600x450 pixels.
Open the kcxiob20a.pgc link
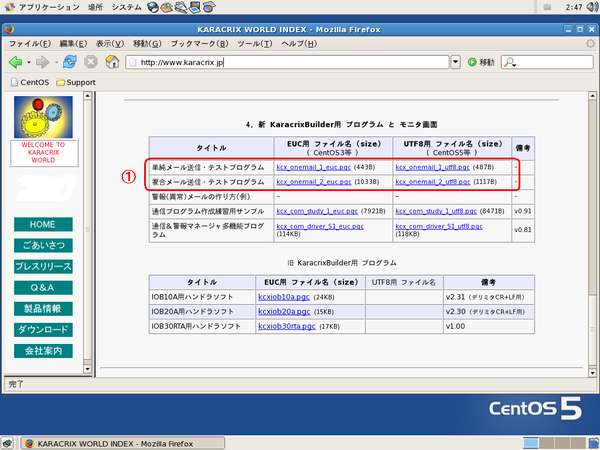tap(284, 311)
